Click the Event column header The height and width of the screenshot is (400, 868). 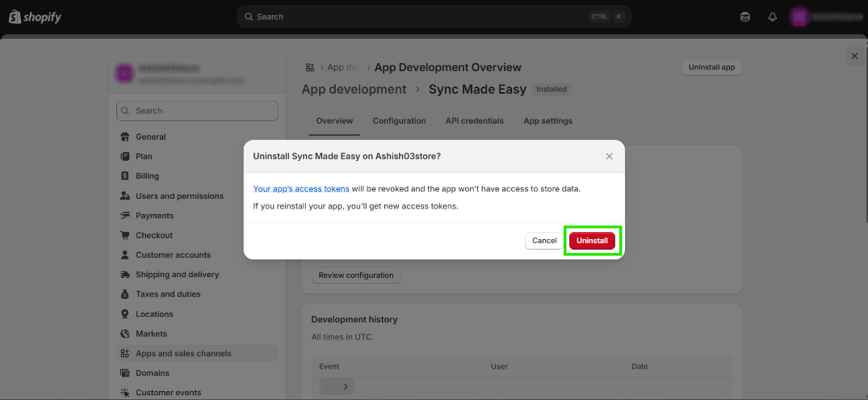[x=329, y=366]
